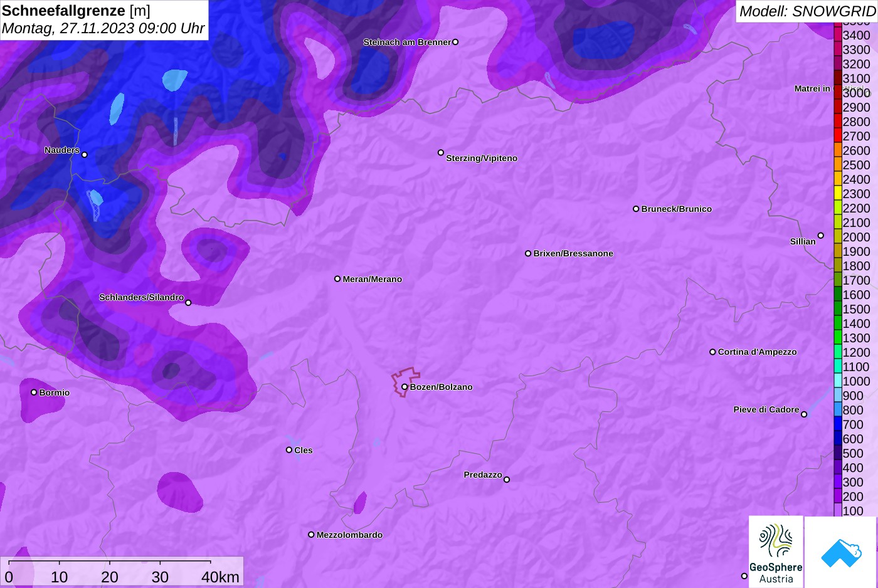Click the Pieve di Cadore marker dot
The image size is (878, 588).
[804, 414]
